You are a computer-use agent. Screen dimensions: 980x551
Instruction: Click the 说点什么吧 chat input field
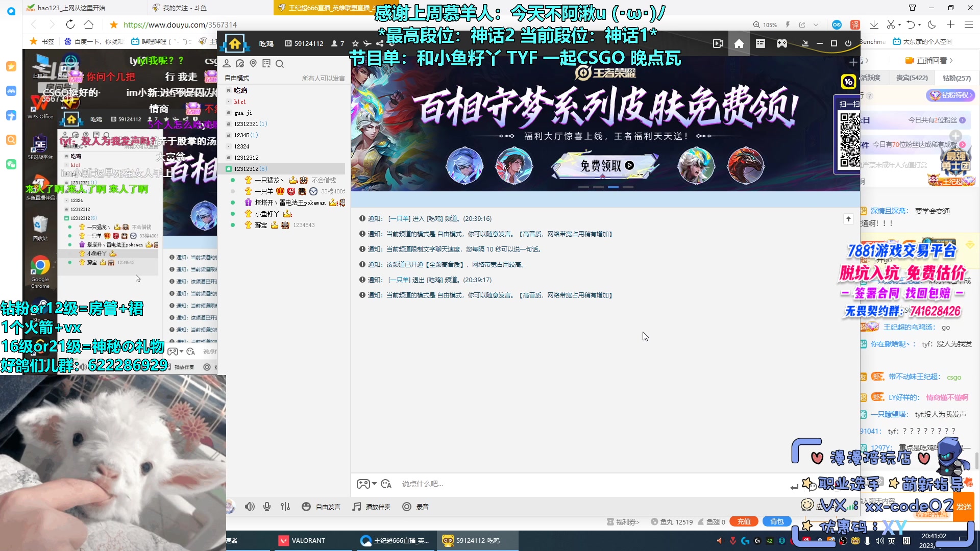tap(592, 484)
